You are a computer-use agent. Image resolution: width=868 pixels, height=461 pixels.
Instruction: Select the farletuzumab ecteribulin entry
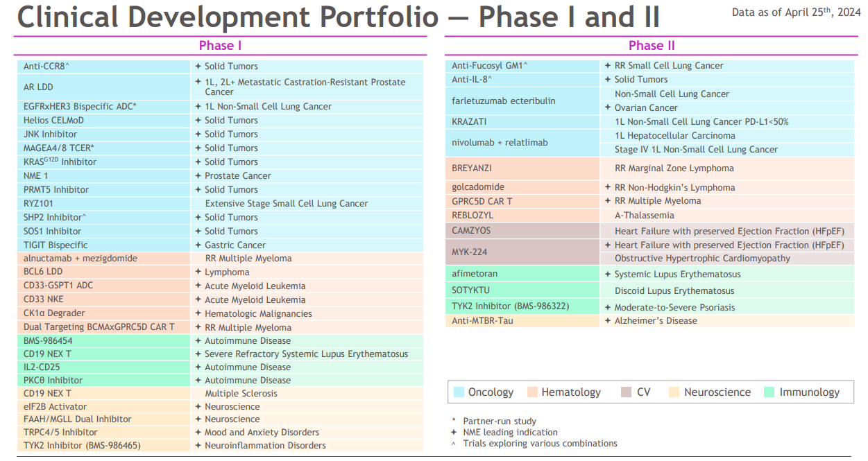tap(504, 101)
